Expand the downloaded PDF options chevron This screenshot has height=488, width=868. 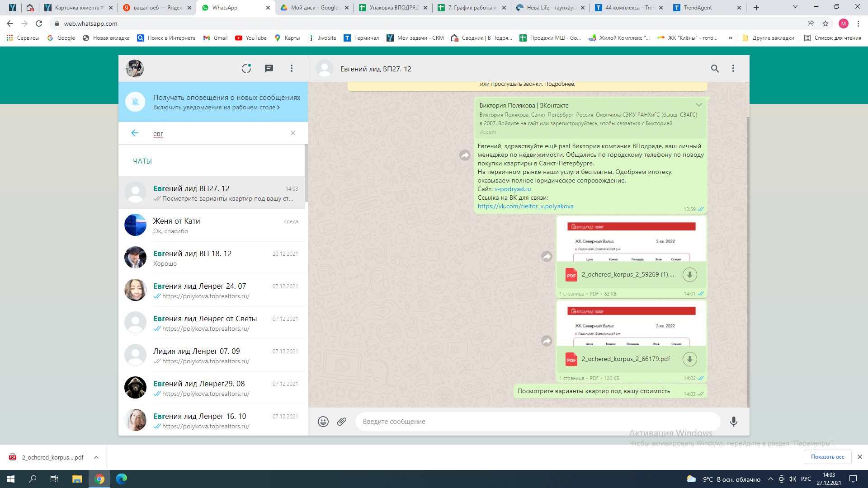coord(96,457)
